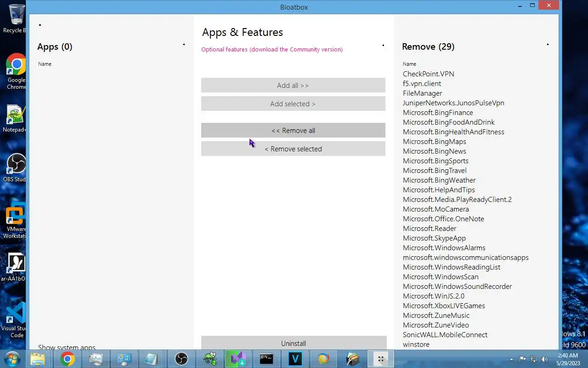Select f5.vpn.client in Remove list

click(x=422, y=83)
